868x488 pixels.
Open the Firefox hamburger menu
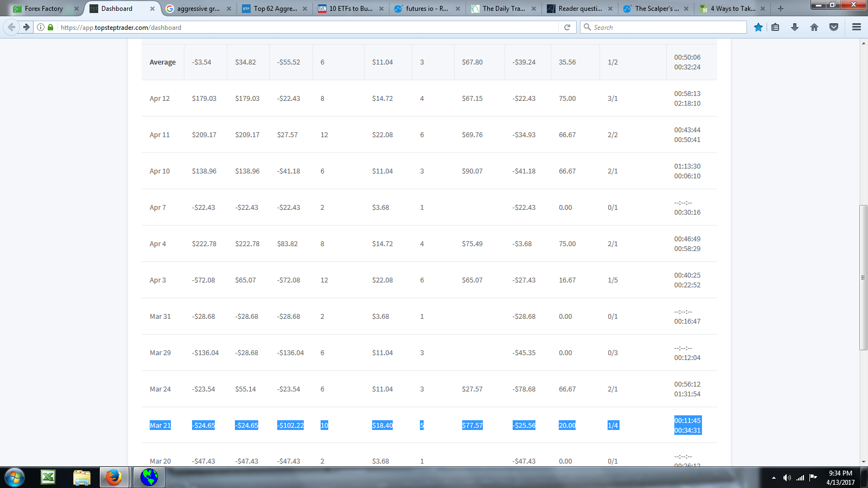tap(857, 27)
